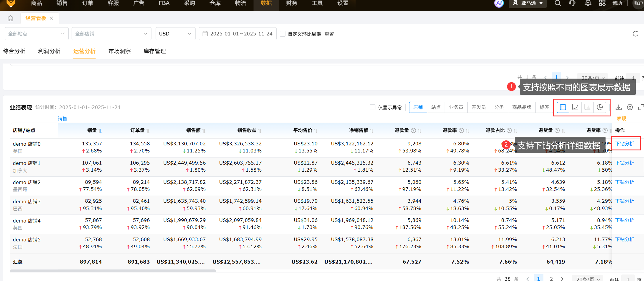This screenshot has height=281, width=644.
Task: Select the line chart view icon
Action: click(575, 107)
